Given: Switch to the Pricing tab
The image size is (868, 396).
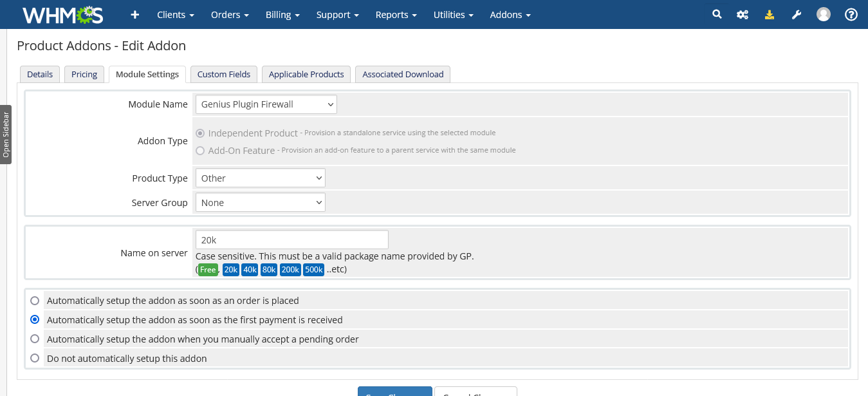Looking at the screenshot, I should [84, 75].
